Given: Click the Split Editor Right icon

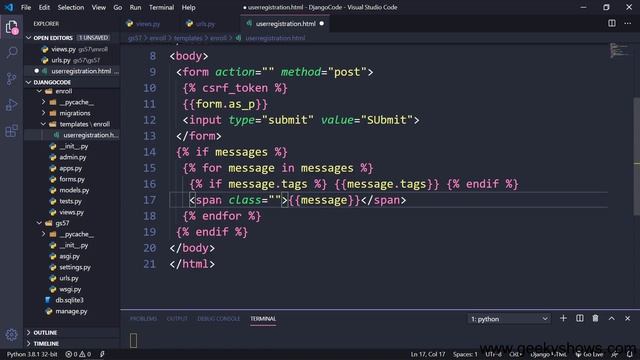Looking at the screenshot, I should [x=611, y=23].
